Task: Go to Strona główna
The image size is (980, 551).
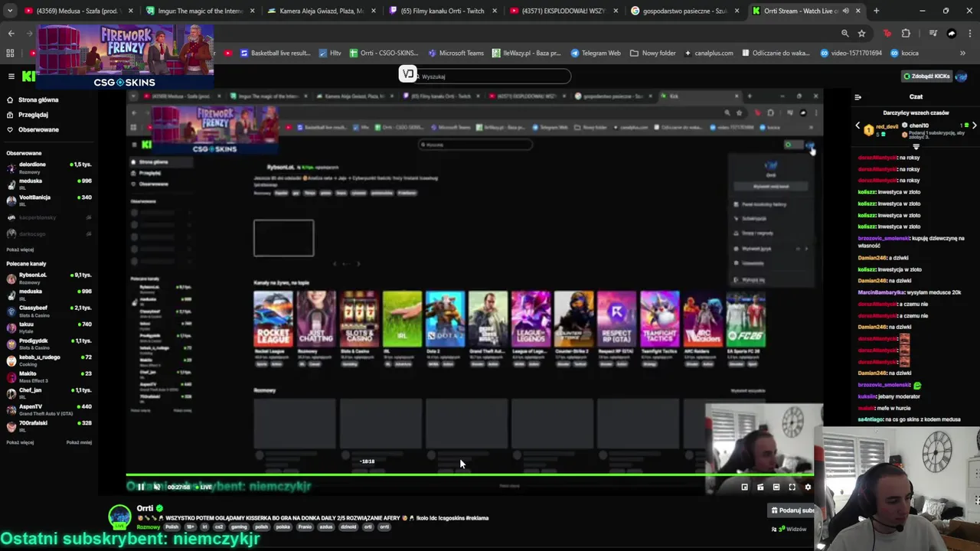Action: point(38,99)
